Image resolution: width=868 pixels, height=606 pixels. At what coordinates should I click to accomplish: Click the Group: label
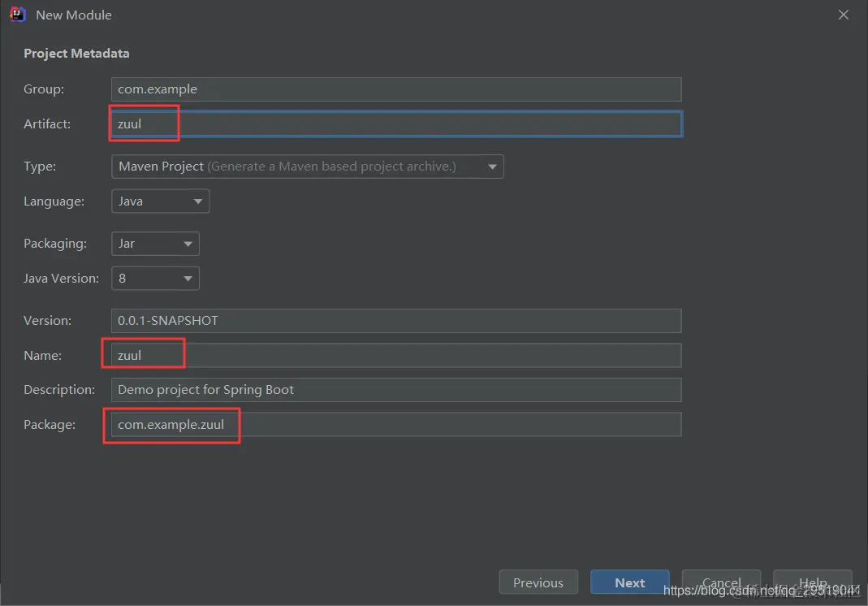pyautogui.click(x=44, y=89)
